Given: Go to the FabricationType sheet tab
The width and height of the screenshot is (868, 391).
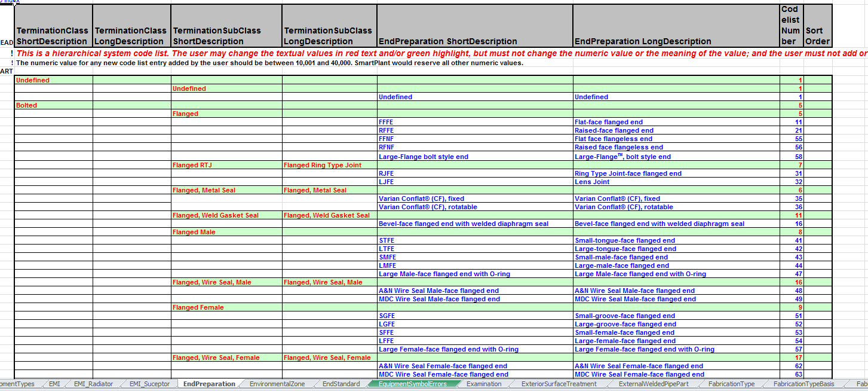Looking at the screenshot, I should pos(731,384).
